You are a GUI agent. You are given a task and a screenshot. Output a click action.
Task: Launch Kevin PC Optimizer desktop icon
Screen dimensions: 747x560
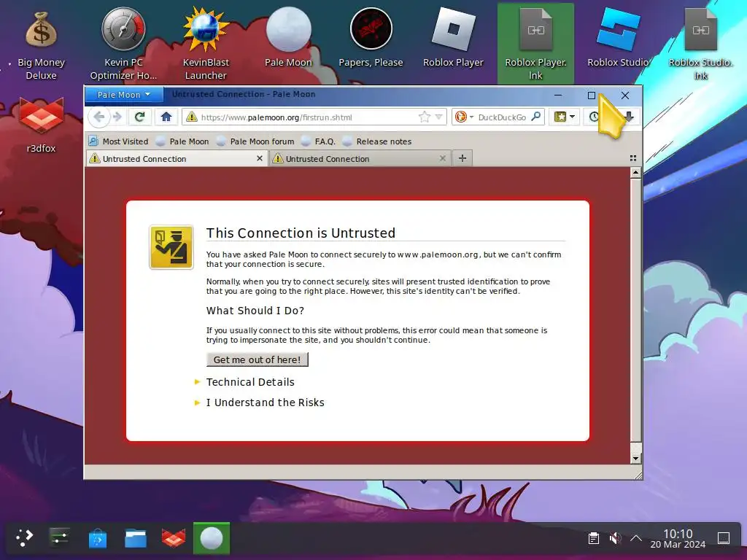[x=123, y=44]
